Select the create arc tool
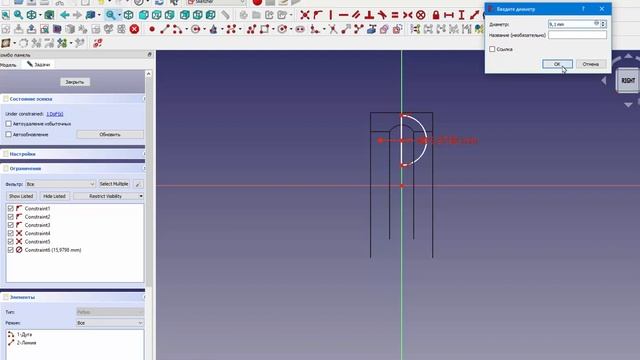Screen dimensions: 640x360 pos(177,29)
